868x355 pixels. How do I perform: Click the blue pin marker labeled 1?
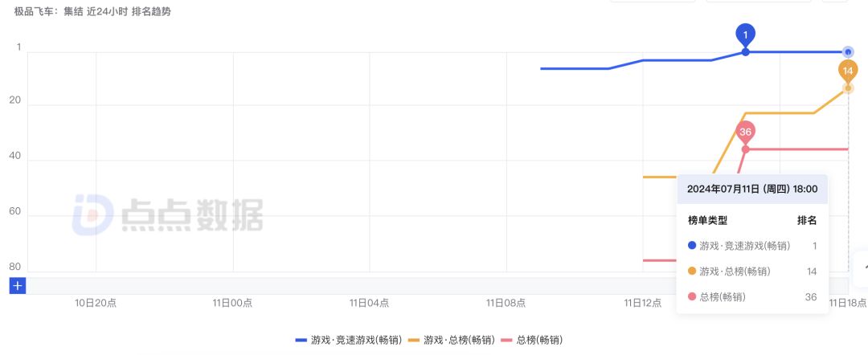pos(745,35)
